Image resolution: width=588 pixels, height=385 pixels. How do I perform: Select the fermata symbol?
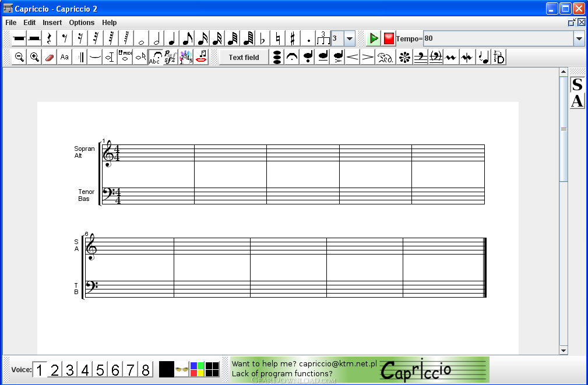pyautogui.click(x=292, y=57)
